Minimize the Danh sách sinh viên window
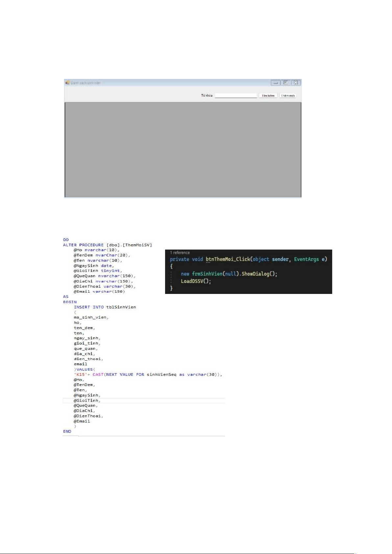The width and height of the screenshot is (392, 554). [x=276, y=83]
